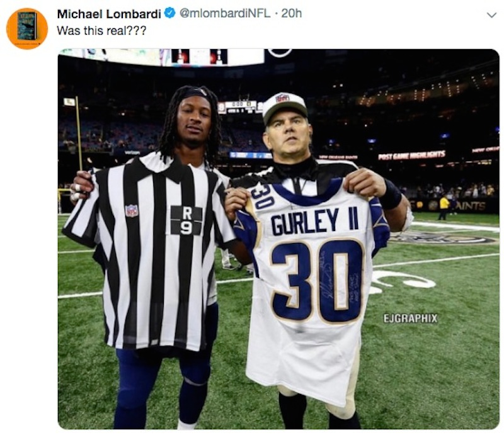The height and width of the screenshot is (440, 504).
Task: Click the EJGRAPHIX watermark in photo
Action: (411, 319)
